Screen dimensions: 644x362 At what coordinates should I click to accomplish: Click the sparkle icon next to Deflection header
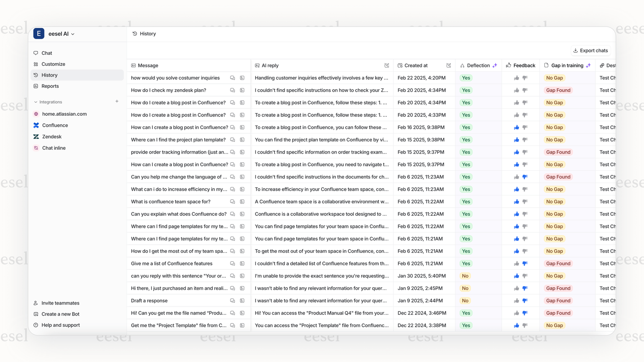tap(496, 65)
